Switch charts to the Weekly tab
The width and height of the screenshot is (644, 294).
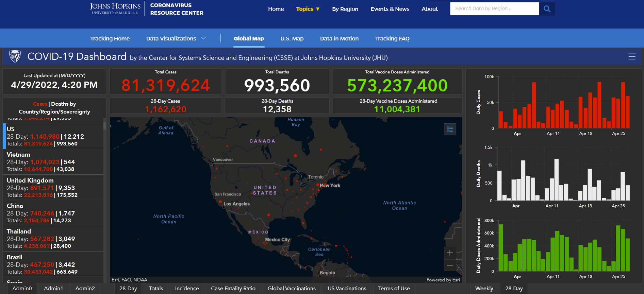pos(484,288)
